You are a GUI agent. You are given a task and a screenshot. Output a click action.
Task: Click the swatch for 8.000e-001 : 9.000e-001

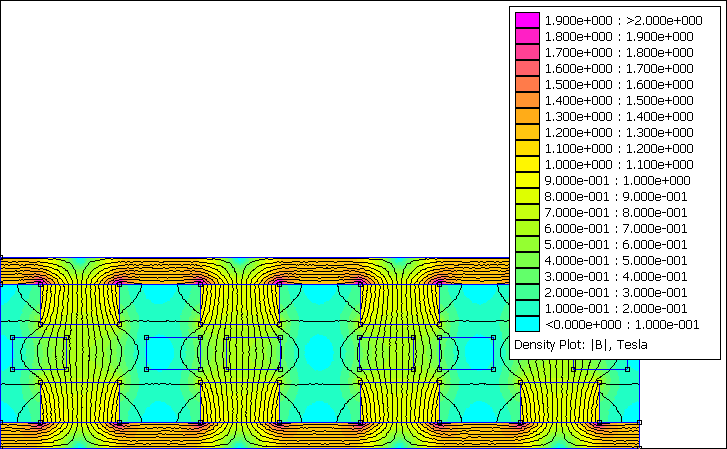[527, 196]
